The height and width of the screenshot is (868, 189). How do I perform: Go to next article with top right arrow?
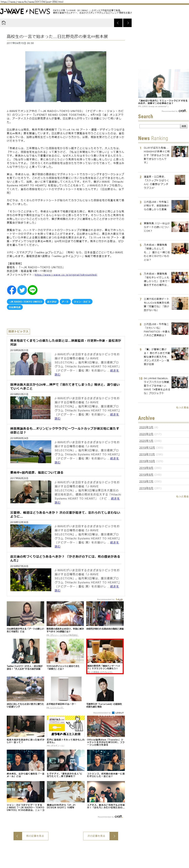point(127,23)
